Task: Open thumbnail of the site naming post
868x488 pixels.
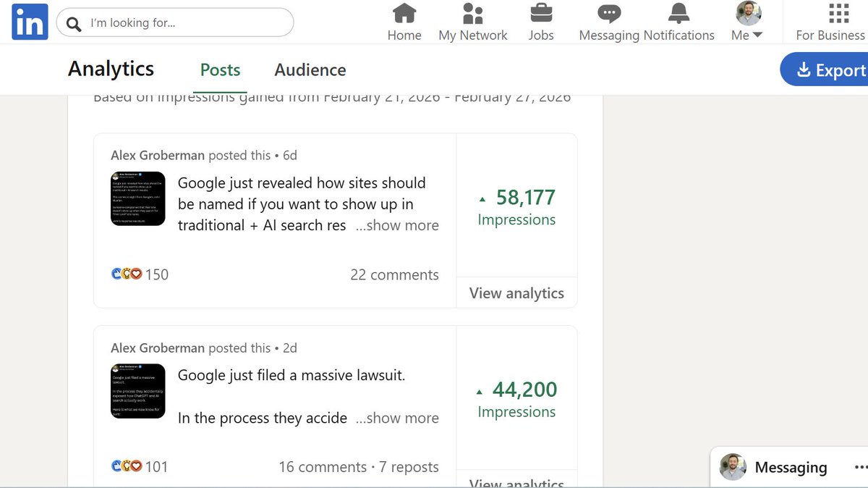Action: coord(138,199)
